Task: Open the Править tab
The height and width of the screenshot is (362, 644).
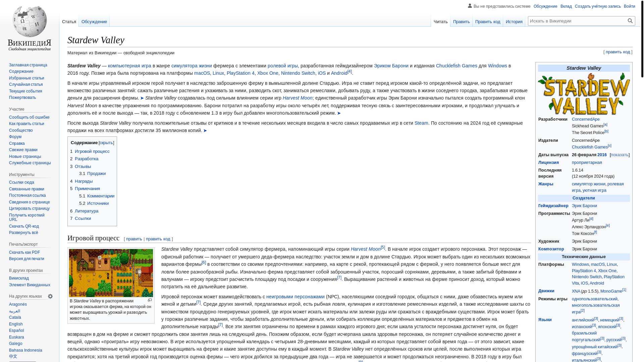Action: (x=461, y=21)
